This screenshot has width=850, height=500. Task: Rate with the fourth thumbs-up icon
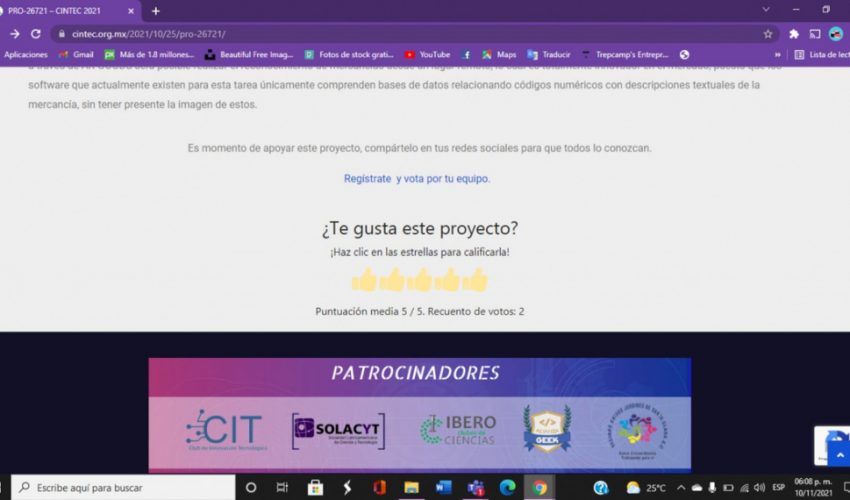click(447, 280)
